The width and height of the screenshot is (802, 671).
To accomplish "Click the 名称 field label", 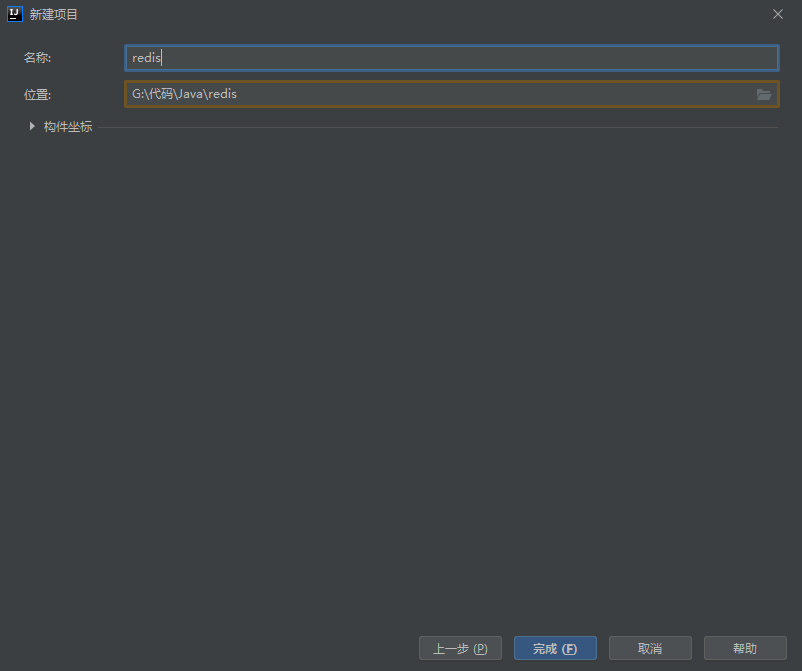I will pos(37,58).
